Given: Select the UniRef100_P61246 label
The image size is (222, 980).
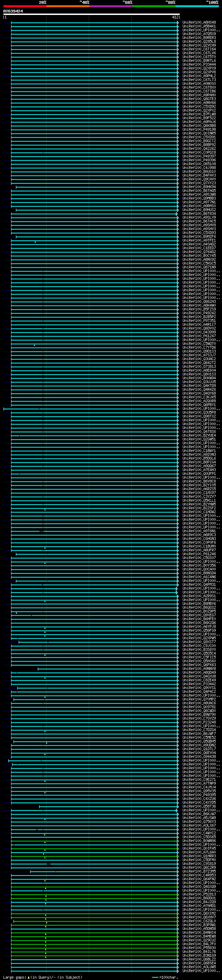Looking at the screenshot, I should pos(199,554).
